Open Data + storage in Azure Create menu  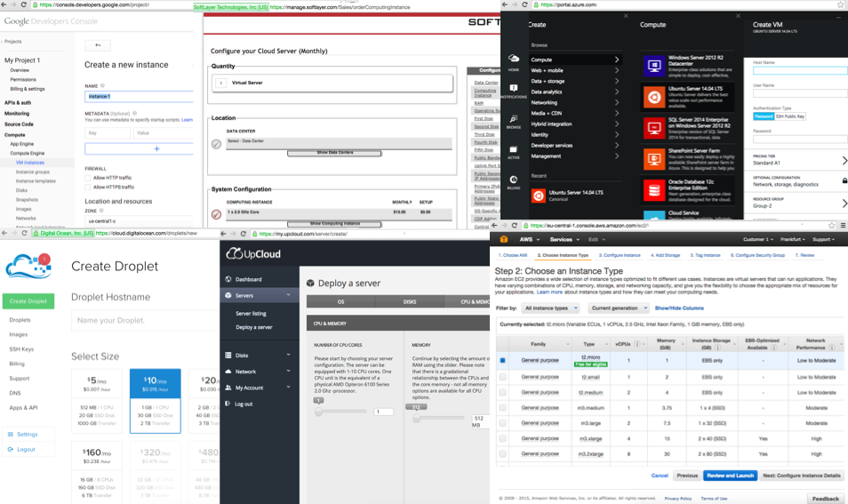point(575,81)
